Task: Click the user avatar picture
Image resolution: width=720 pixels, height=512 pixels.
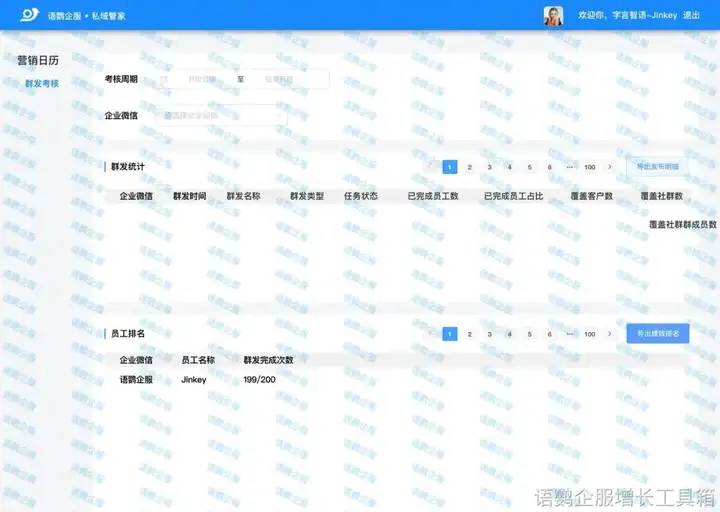Action: 553,16
